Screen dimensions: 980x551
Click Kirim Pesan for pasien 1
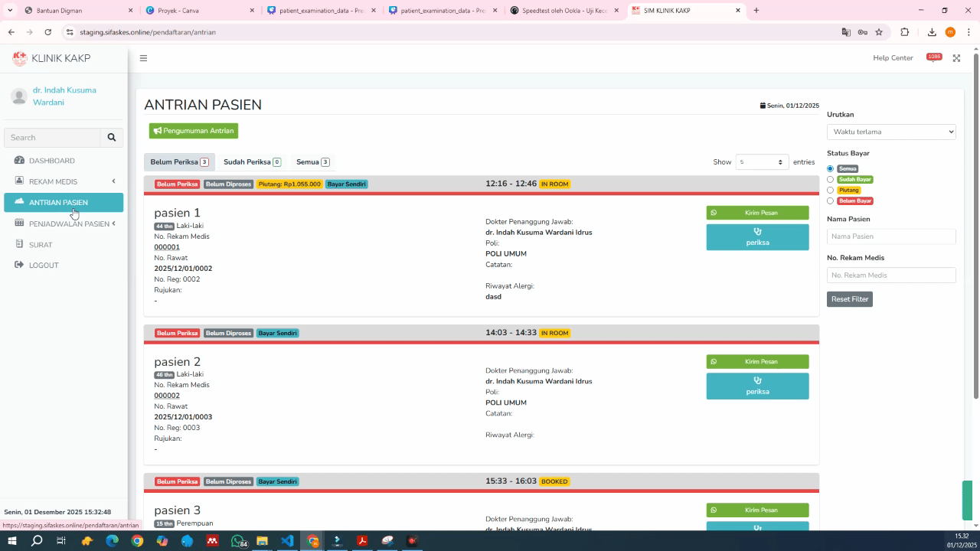pyautogui.click(x=757, y=213)
